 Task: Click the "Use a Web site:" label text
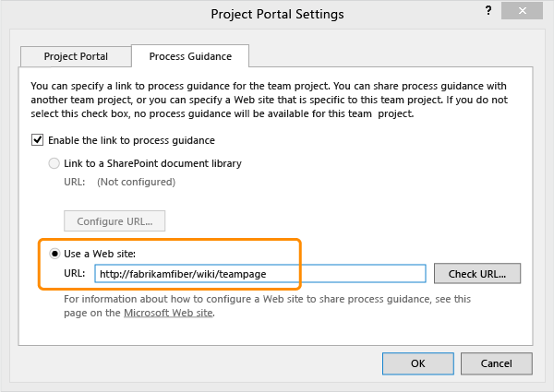[x=103, y=254]
